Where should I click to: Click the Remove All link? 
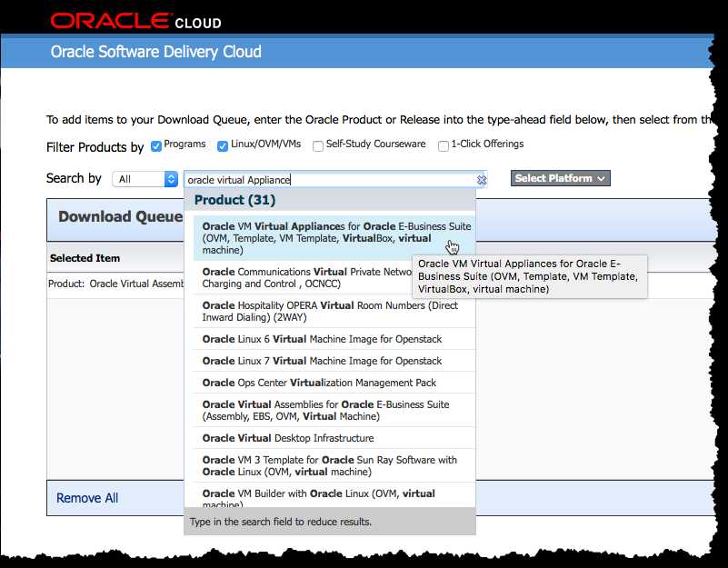pos(87,498)
